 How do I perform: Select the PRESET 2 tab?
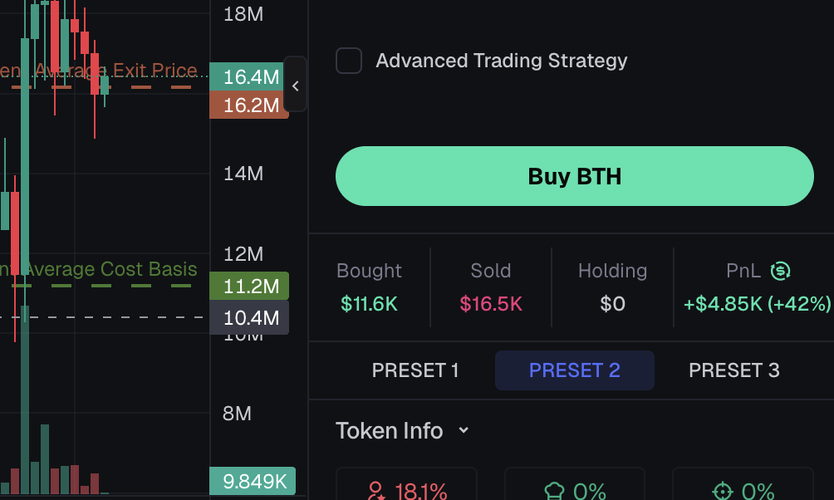pos(574,370)
